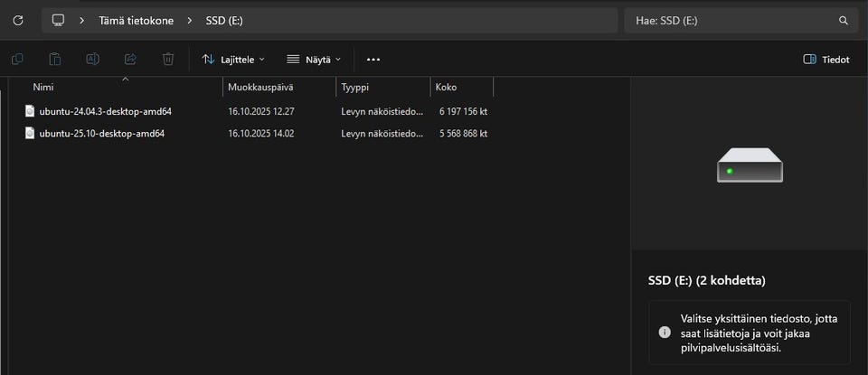Viewport: 868px width, 375px height.
Task: Sort files by the Koko column header
Action: tap(446, 88)
